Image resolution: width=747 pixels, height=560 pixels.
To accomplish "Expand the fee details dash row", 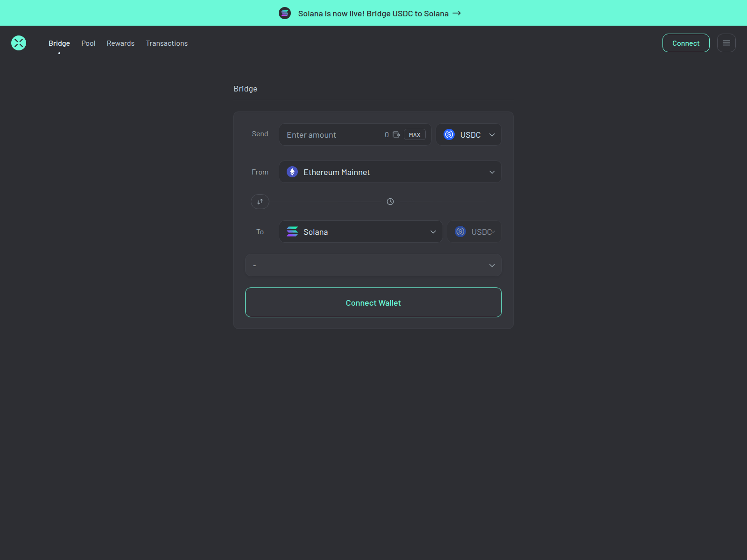I will point(373,265).
